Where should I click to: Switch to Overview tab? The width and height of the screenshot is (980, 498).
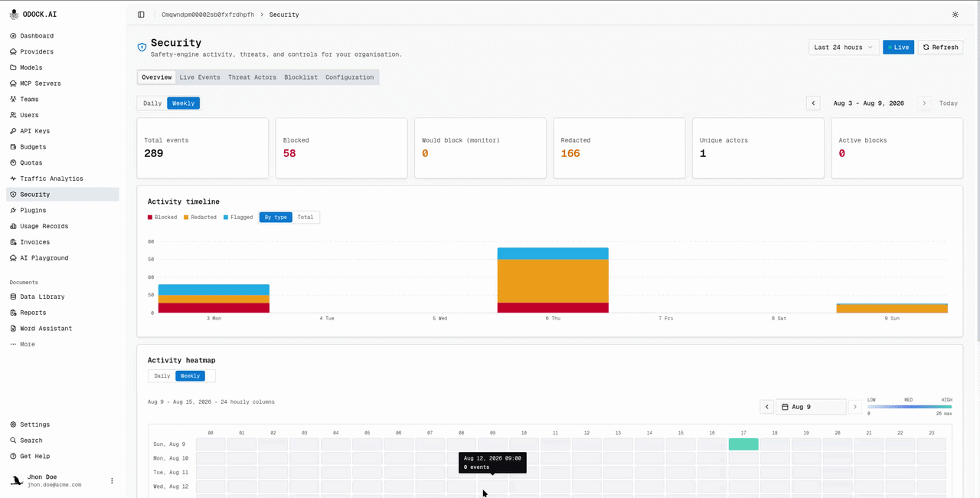156,77
